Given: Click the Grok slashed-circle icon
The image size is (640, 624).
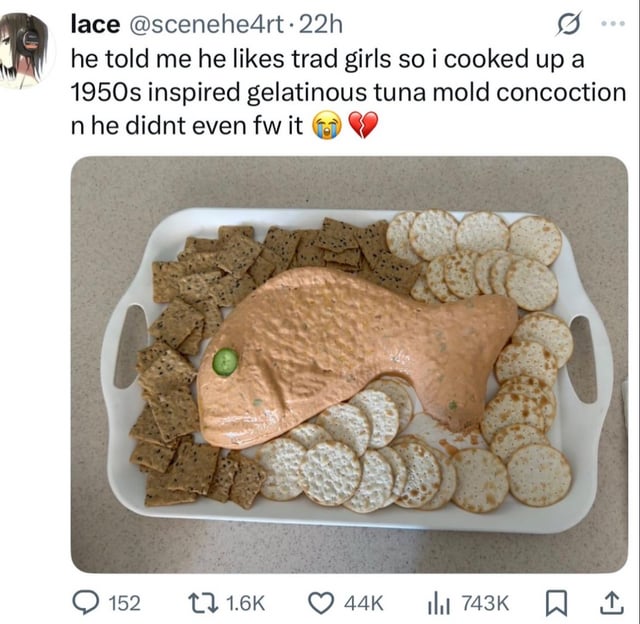Looking at the screenshot, I should click(569, 24).
